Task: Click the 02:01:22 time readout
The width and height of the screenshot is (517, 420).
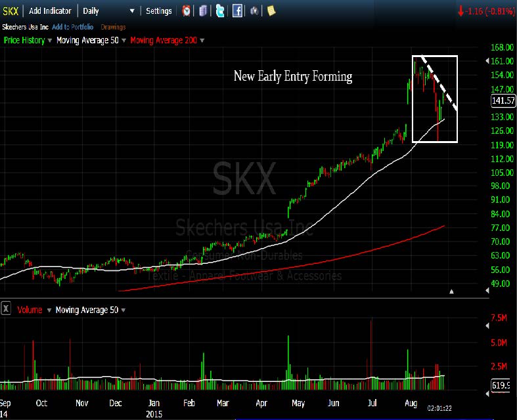Action: pos(439,408)
